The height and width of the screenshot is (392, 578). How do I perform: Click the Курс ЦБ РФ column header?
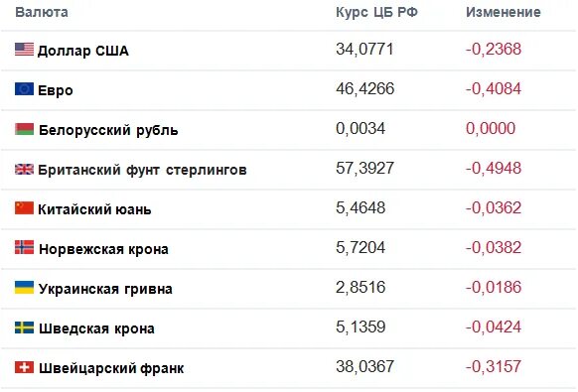(x=376, y=12)
